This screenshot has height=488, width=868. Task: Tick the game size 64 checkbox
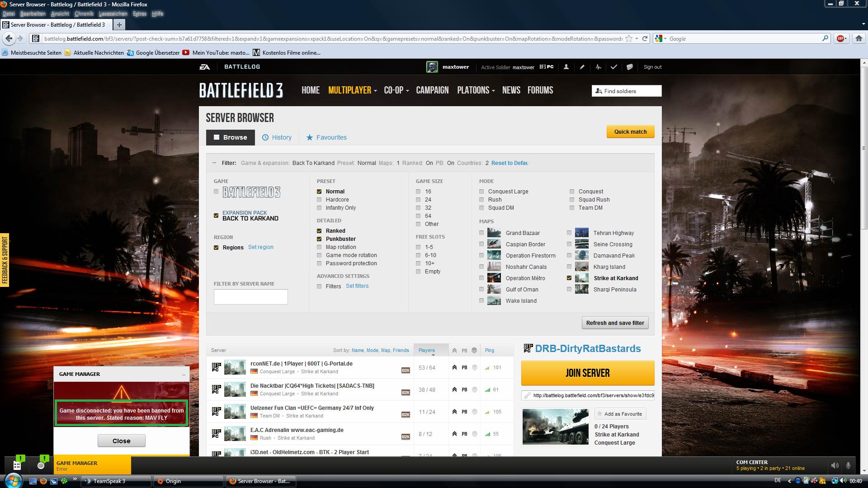pyautogui.click(x=418, y=216)
